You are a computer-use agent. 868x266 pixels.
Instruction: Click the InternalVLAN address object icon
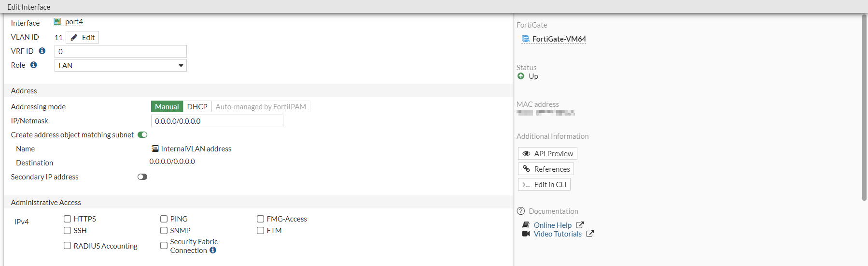(155, 149)
